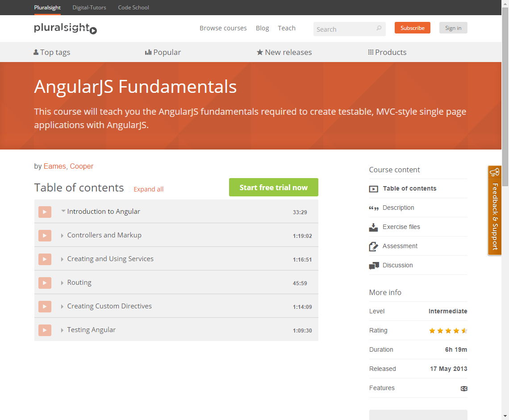Click the Popular bar chart icon

148,52
